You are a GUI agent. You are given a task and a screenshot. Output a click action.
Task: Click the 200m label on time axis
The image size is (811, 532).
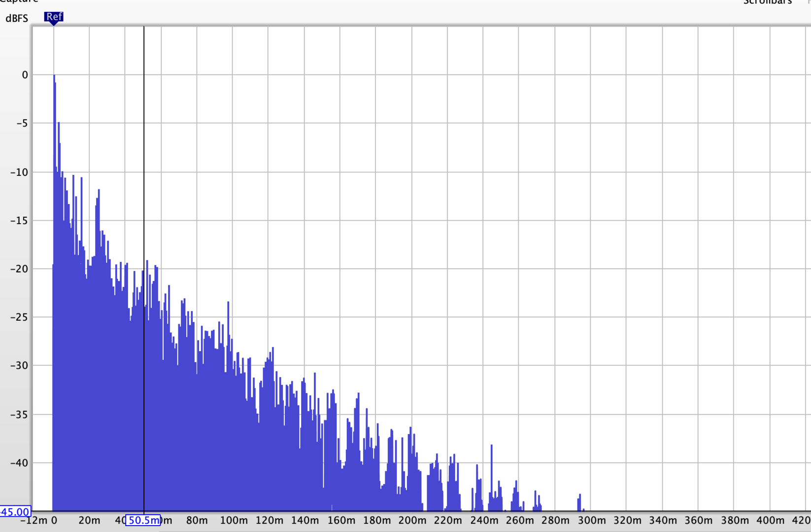[412, 520]
